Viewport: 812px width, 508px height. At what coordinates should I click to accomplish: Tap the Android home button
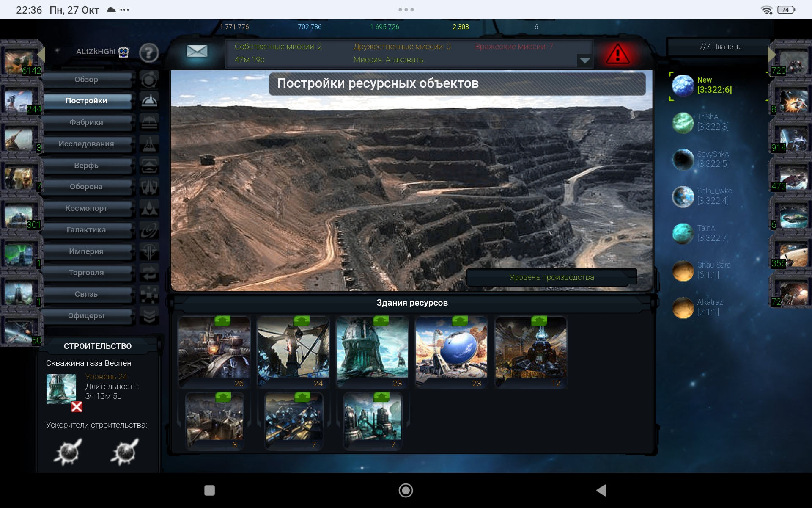point(406,490)
